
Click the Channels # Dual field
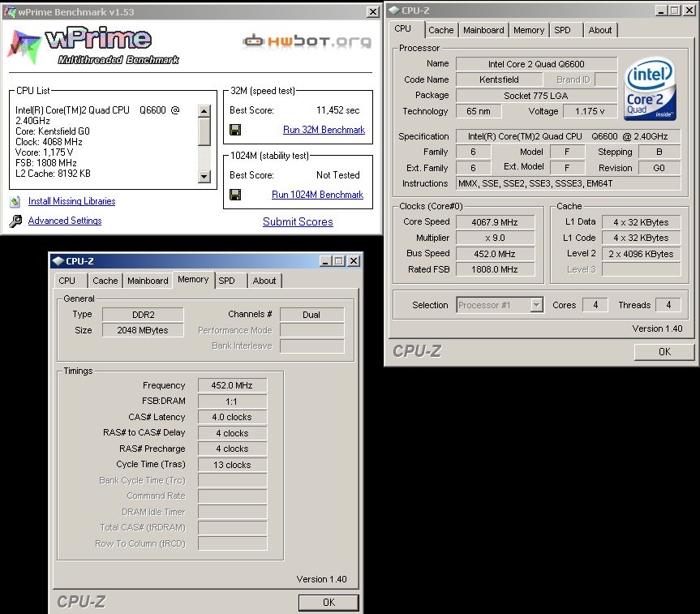tap(311, 315)
